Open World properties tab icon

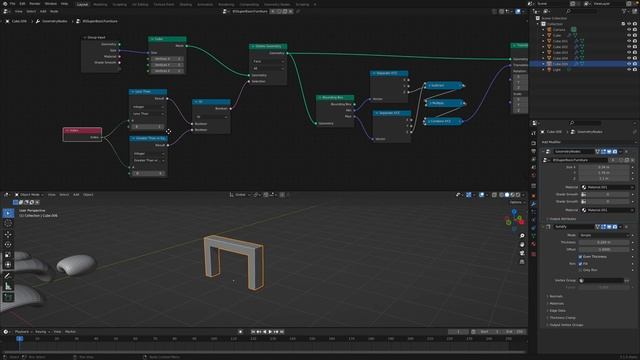tap(533, 175)
